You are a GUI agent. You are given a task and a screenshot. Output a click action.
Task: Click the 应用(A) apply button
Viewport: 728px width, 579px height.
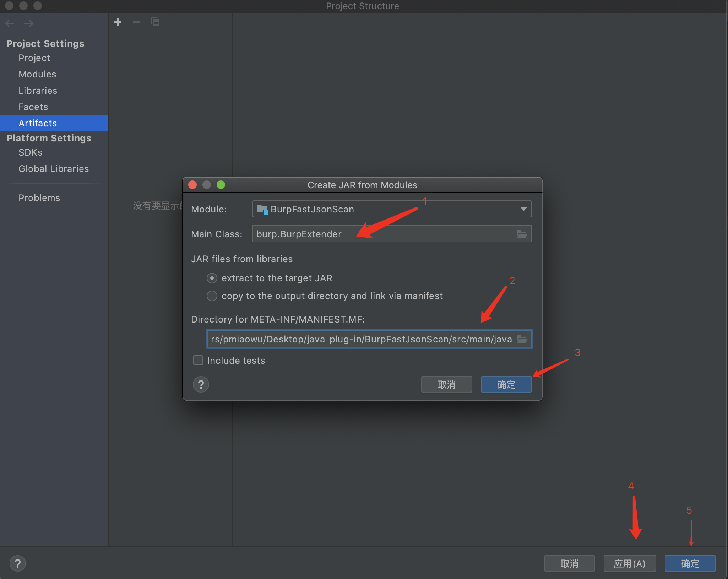(629, 563)
